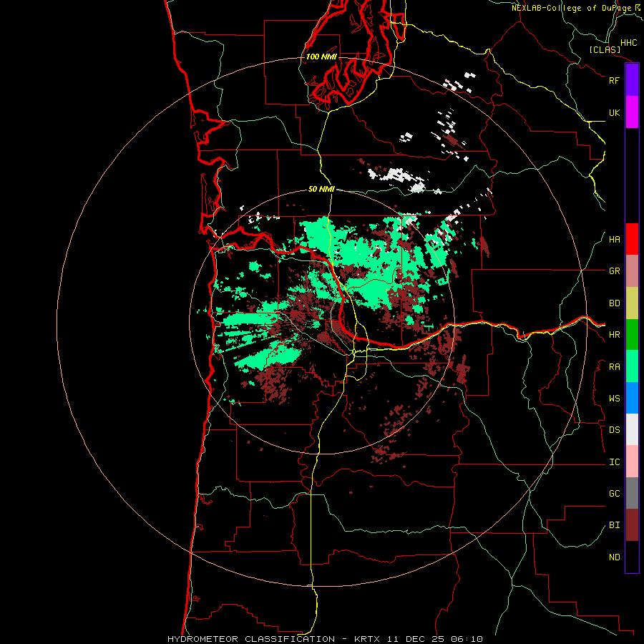Select the BI brown legend swatch
Viewport: 644px width, 644px height.
[632, 525]
